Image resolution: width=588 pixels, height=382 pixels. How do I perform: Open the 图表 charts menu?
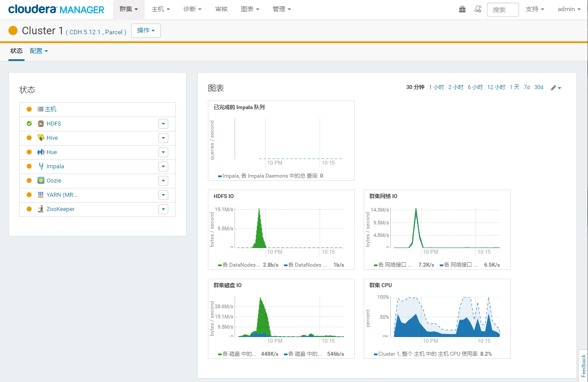[x=250, y=9]
